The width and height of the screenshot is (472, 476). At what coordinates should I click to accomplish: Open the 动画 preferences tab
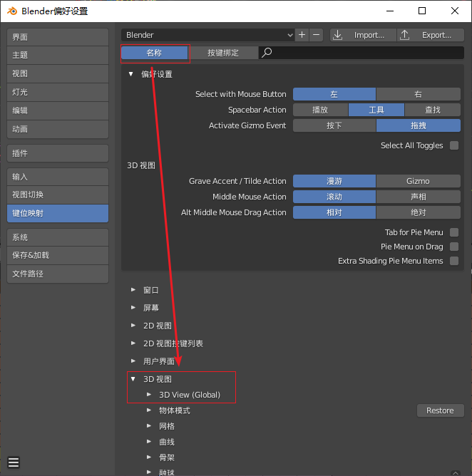point(58,129)
